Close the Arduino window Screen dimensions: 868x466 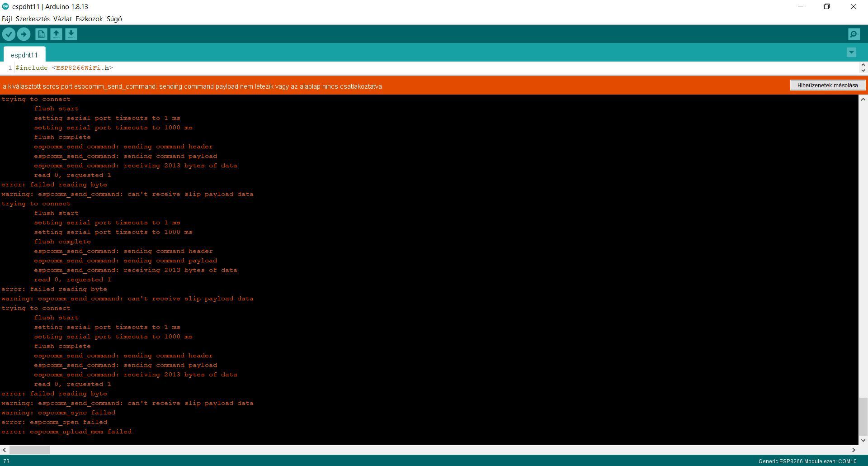(x=854, y=6)
